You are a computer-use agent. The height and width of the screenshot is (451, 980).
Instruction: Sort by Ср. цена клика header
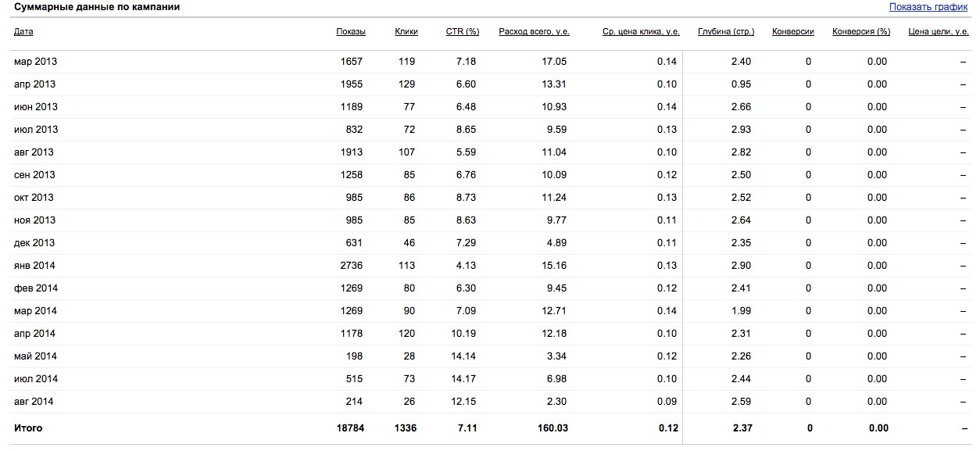(x=641, y=32)
